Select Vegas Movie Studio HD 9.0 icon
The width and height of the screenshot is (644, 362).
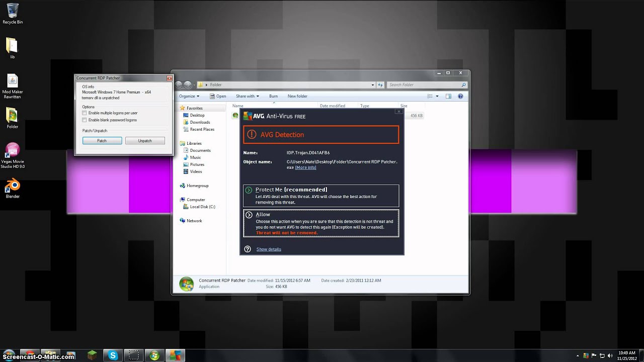point(13,156)
